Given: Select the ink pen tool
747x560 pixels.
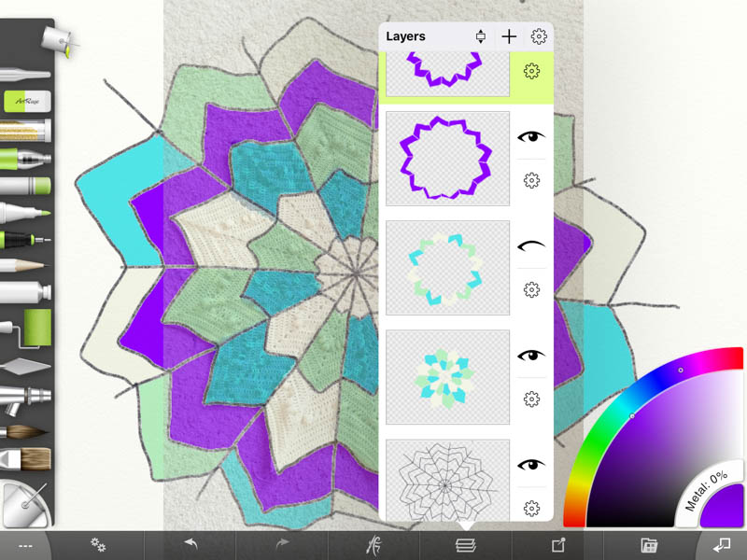Looking at the screenshot, I should click(25, 240).
